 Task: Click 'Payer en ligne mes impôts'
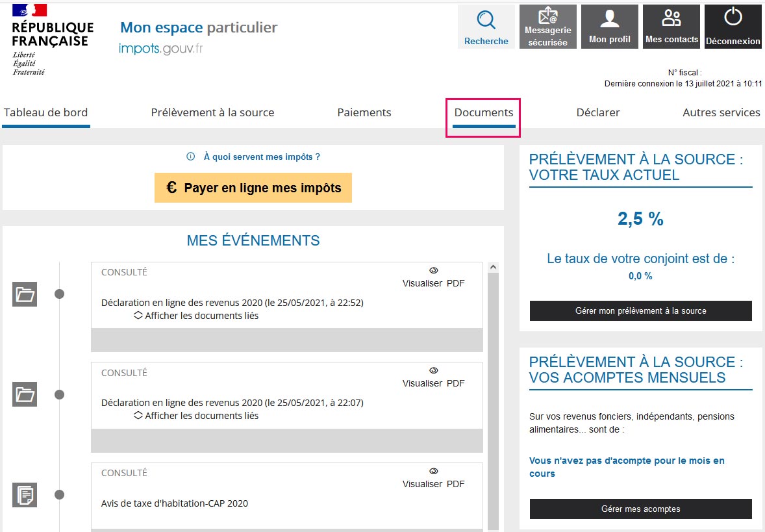click(x=253, y=188)
